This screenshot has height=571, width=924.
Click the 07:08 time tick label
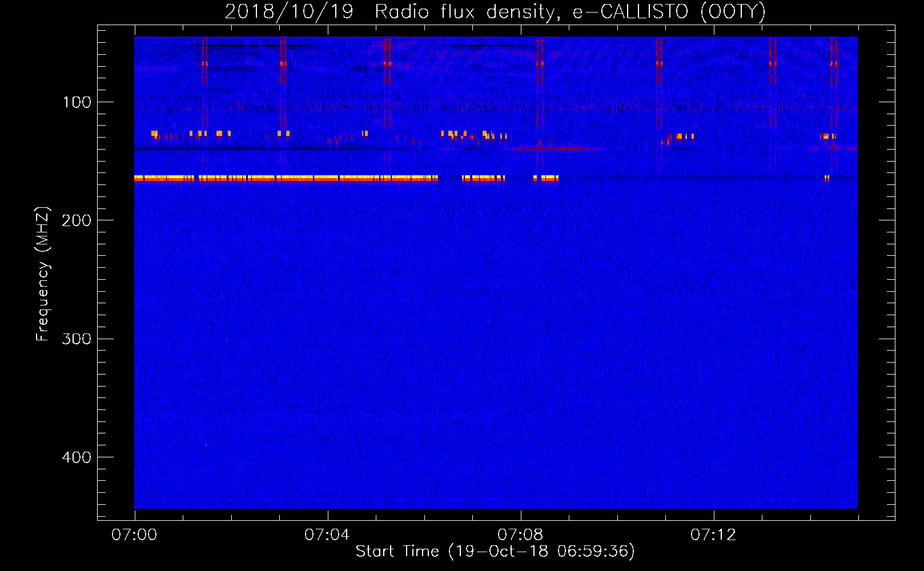[520, 535]
